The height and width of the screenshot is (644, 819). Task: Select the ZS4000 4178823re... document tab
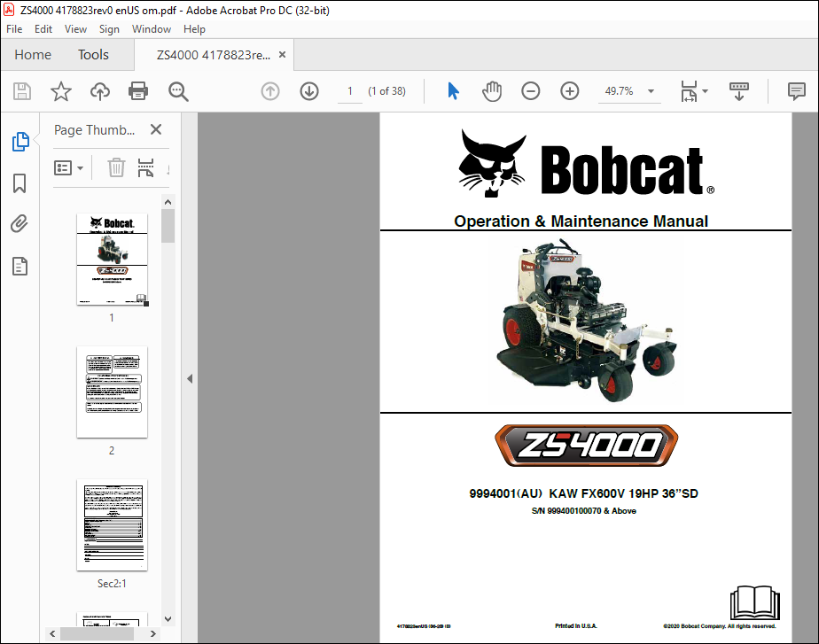tap(214, 55)
